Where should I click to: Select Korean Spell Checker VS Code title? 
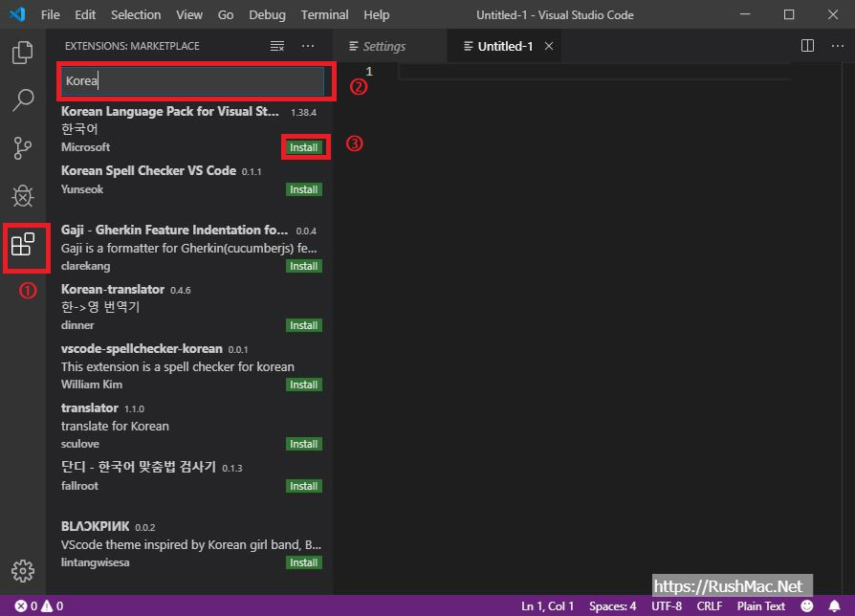(x=148, y=170)
